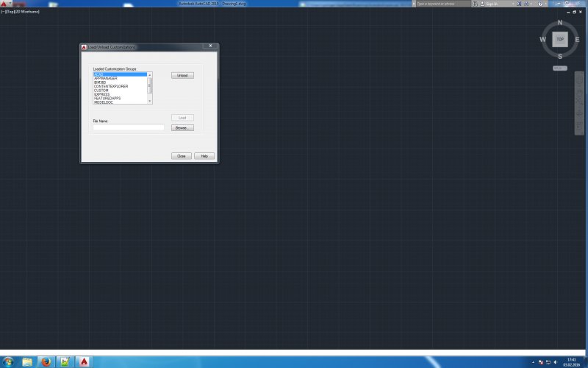Click the viewport controls label Top 2D Wireframe

[x=21, y=12]
